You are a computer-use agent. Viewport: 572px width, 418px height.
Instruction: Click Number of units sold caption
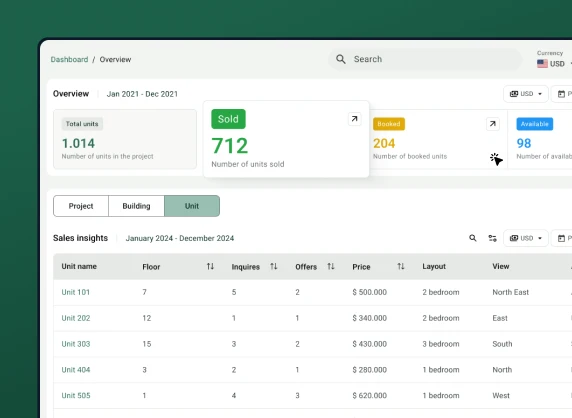(x=248, y=164)
